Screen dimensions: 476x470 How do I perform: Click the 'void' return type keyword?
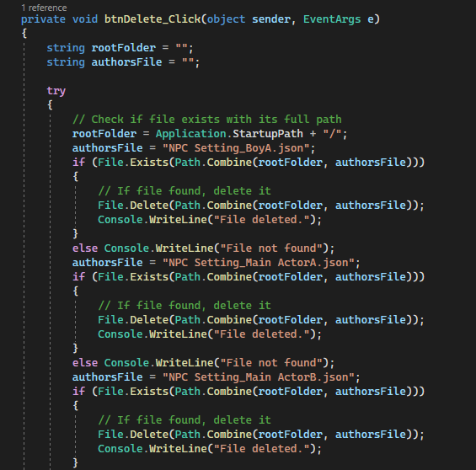tap(85, 19)
